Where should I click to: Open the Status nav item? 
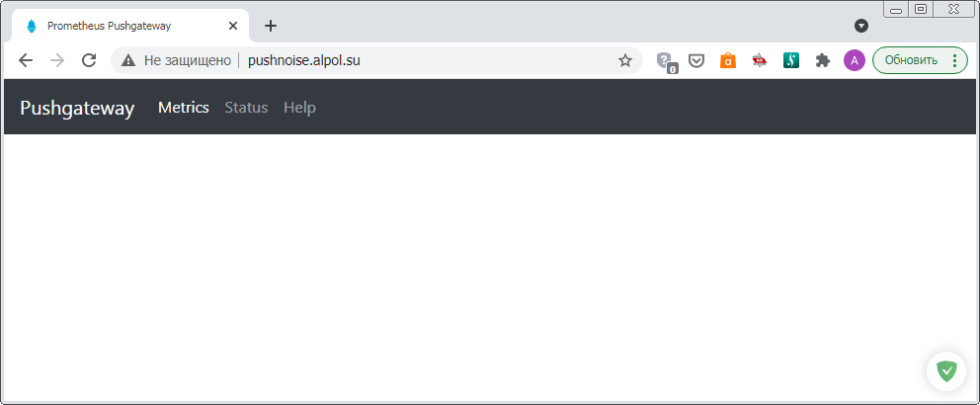pos(246,108)
